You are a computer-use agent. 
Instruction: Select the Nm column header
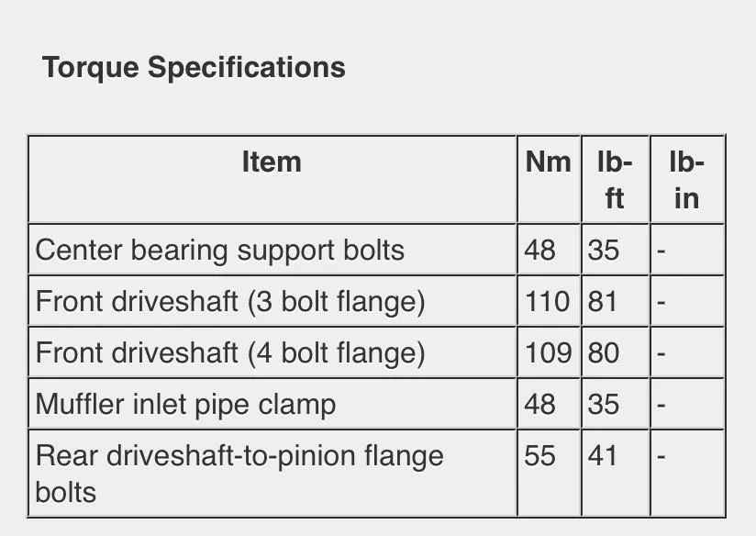coord(549,162)
